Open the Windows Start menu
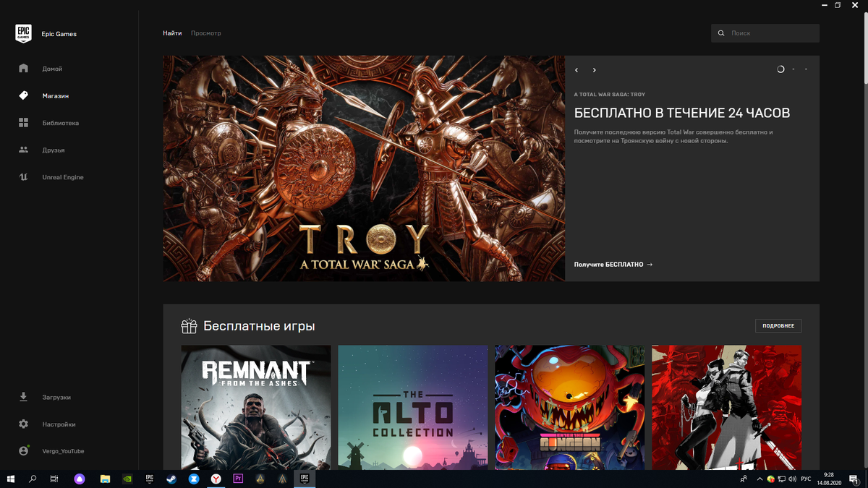The image size is (868, 488). pyautogui.click(x=11, y=479)
